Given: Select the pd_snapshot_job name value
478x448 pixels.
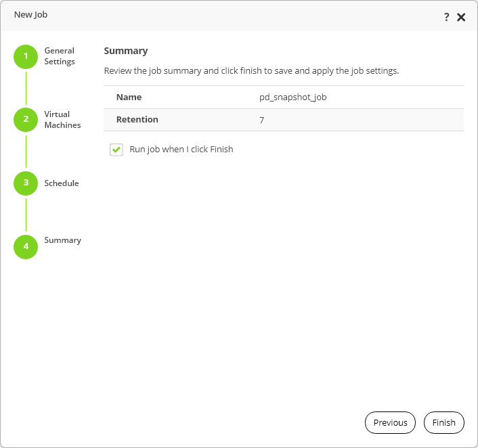Looking at the screenshot, I should coord(292,97).
